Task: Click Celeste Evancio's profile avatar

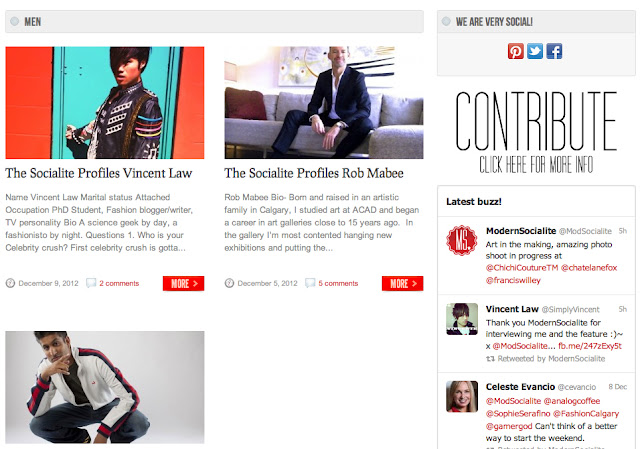Action: [462, 397]
